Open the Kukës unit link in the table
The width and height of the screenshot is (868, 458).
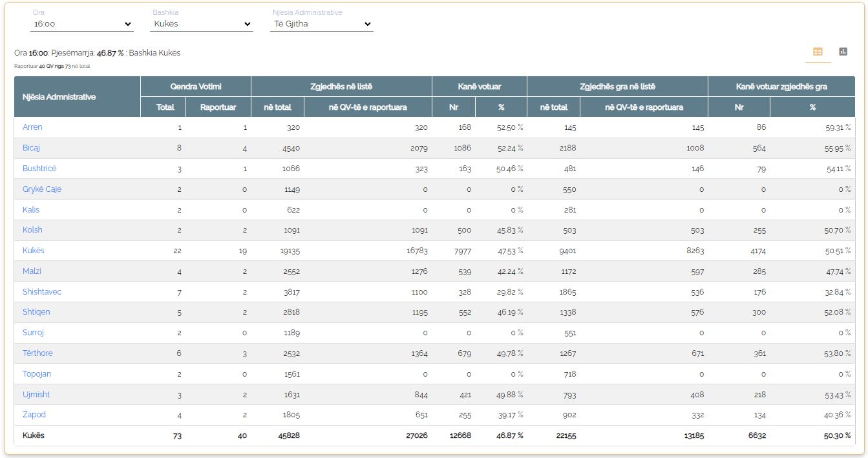[x=34, y=251]
